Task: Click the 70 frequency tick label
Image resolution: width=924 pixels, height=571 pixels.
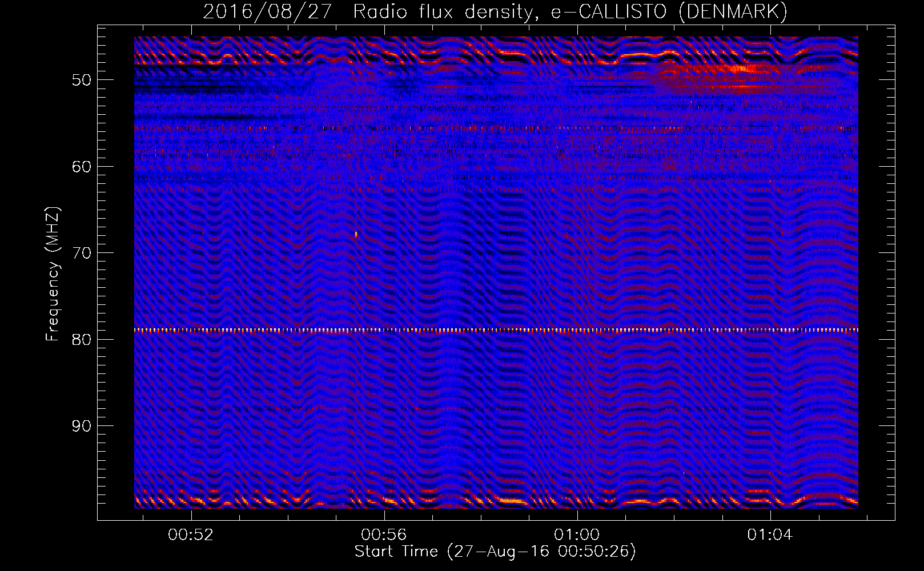Action: click(82, 253)
